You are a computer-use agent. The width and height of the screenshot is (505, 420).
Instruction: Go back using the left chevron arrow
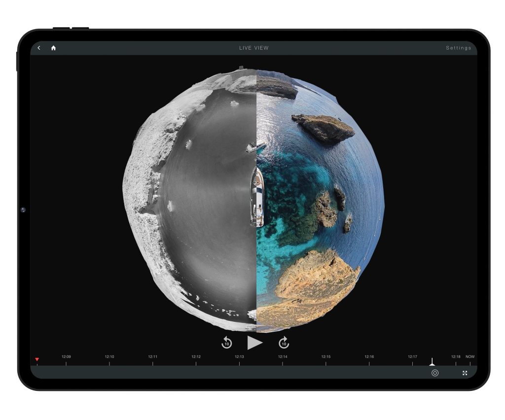(x=39, y=48)
